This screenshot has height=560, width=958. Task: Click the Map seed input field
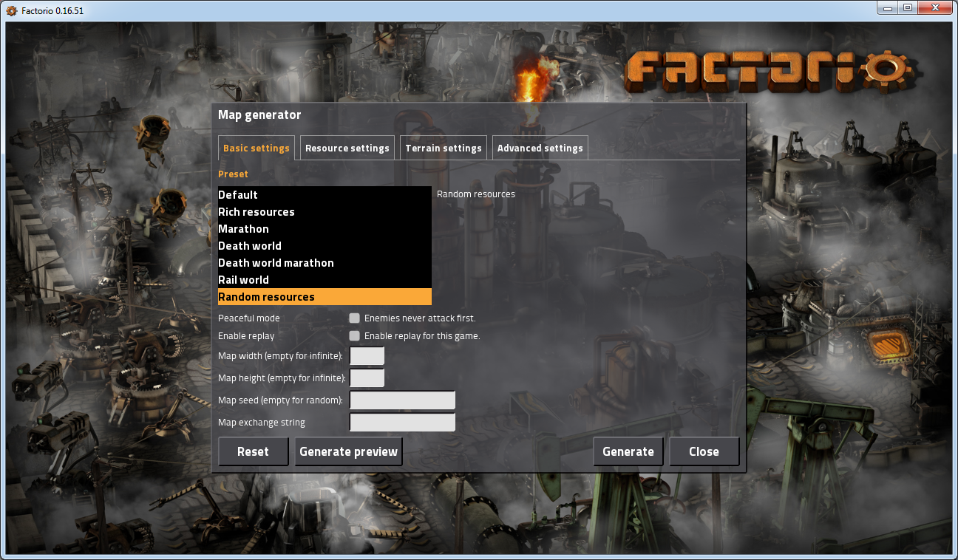pos(402,400)
